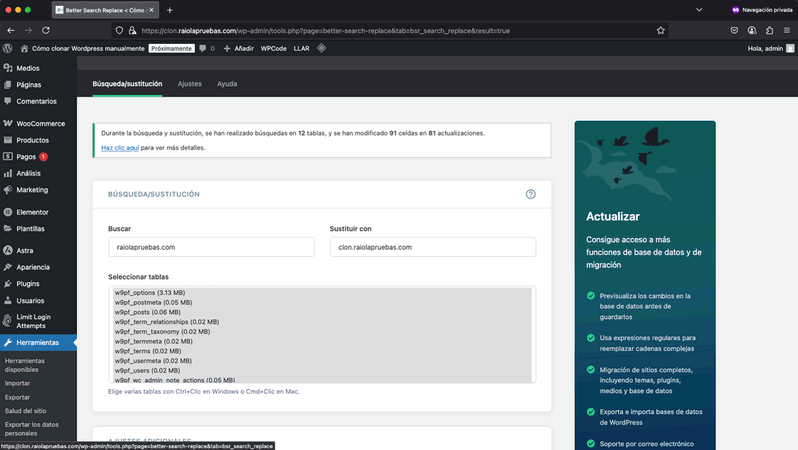Open LLAR in admin bar
The height and width of the screenshot is (450, 798).
301,48
